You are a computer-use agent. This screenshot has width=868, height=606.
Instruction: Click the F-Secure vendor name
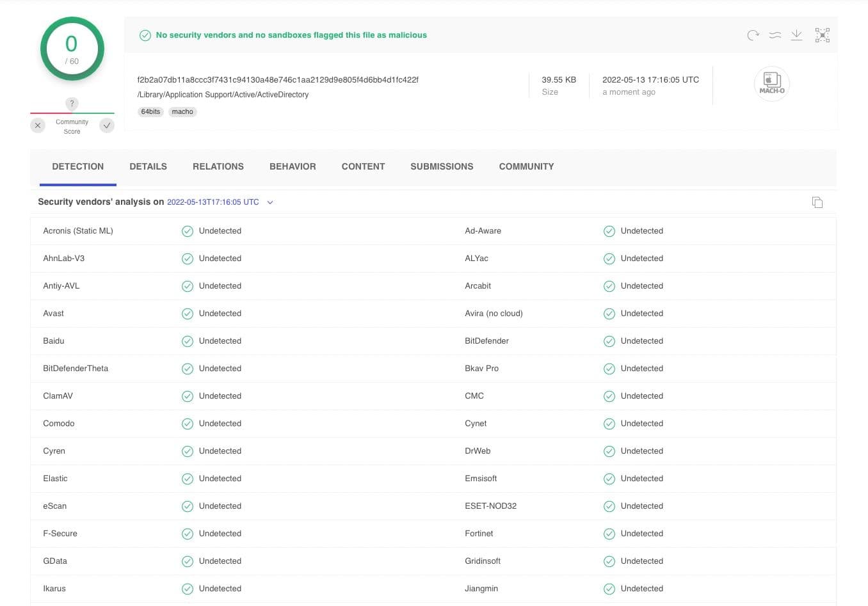click(x=60, y=534)
